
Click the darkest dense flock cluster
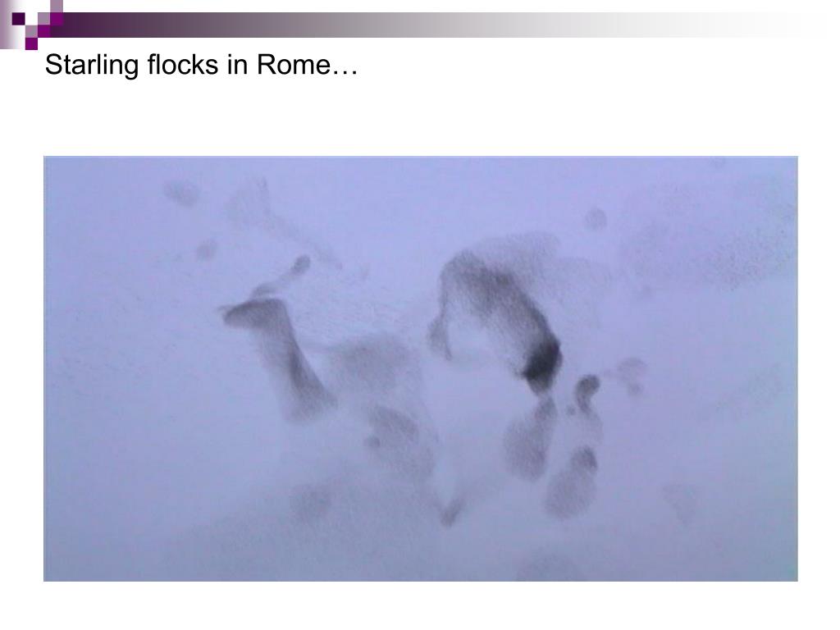tap(541, 365)
